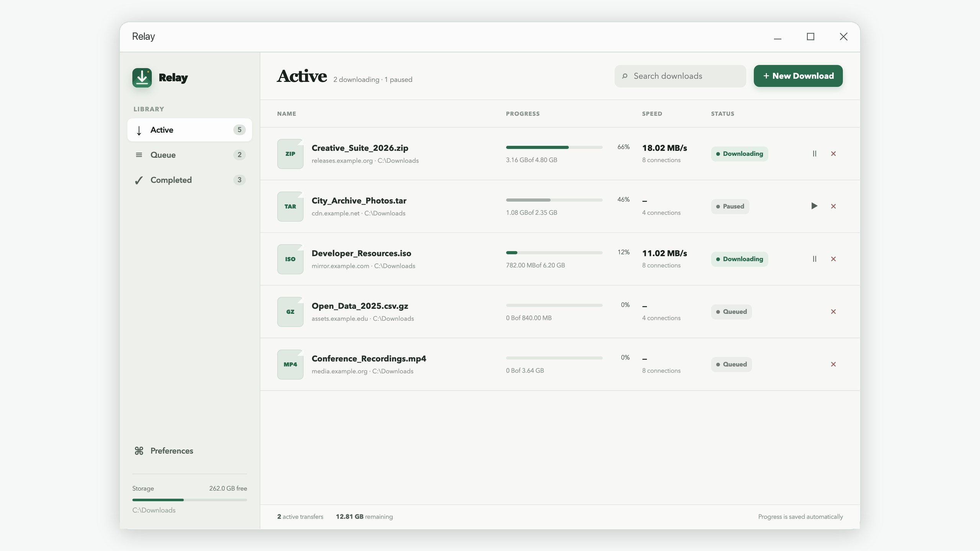
Task: Click the Developer_Resources.iso progress bar
Action: pos(554,253)
